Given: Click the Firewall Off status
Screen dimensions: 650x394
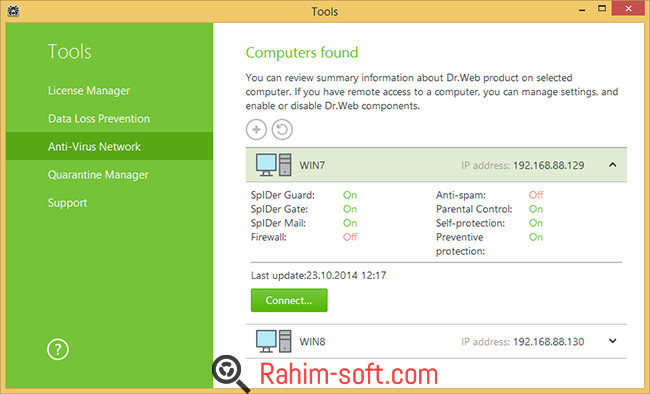Looking at the screenshot, I should tap(350, 237).
